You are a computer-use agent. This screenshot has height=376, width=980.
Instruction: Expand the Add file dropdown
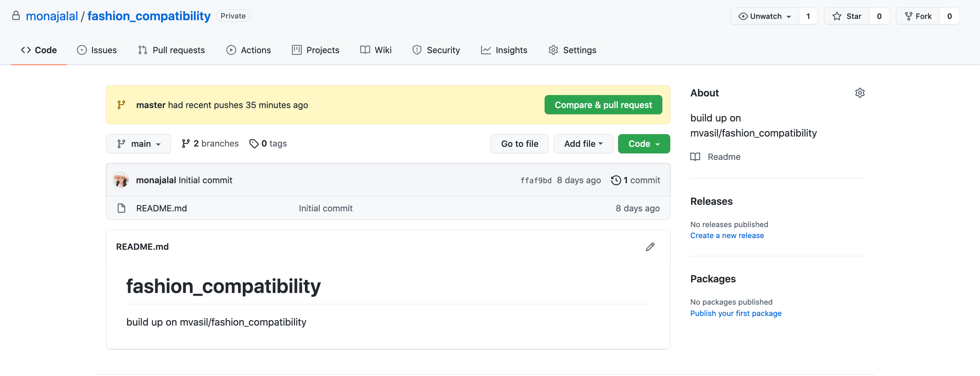pyautogui.click(x=583, y=144)
